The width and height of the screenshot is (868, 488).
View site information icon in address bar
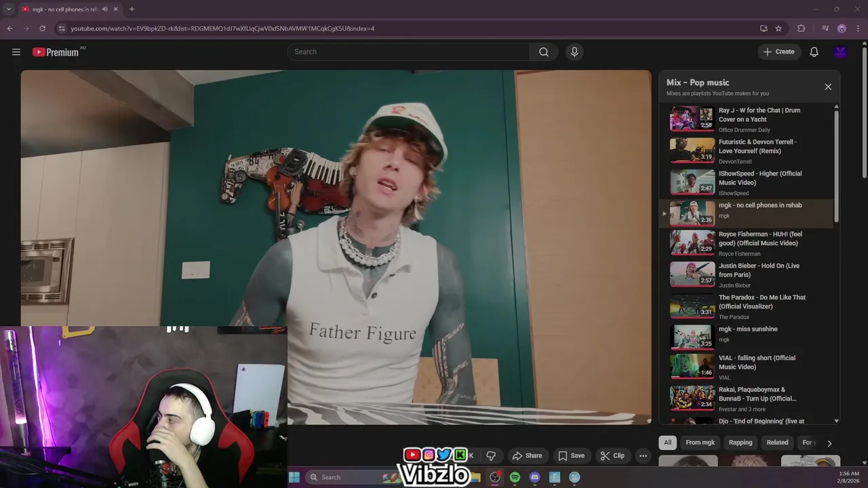pyautogui.click(x=62, y=28)
